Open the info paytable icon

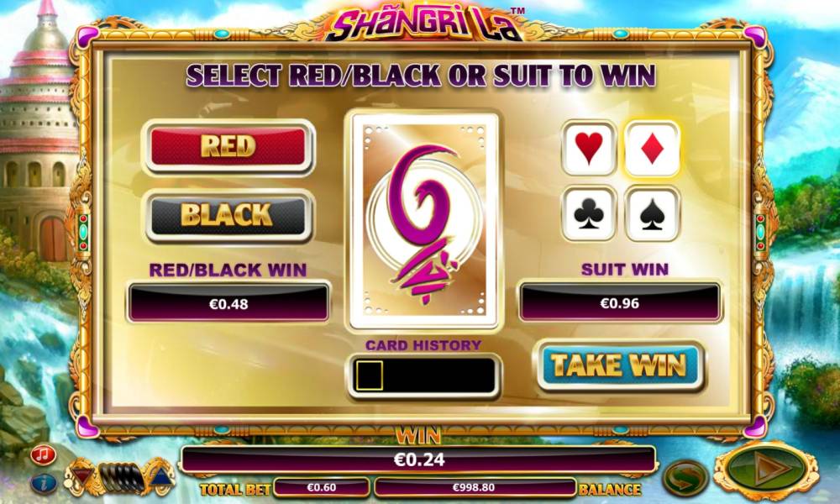(44, 482)
